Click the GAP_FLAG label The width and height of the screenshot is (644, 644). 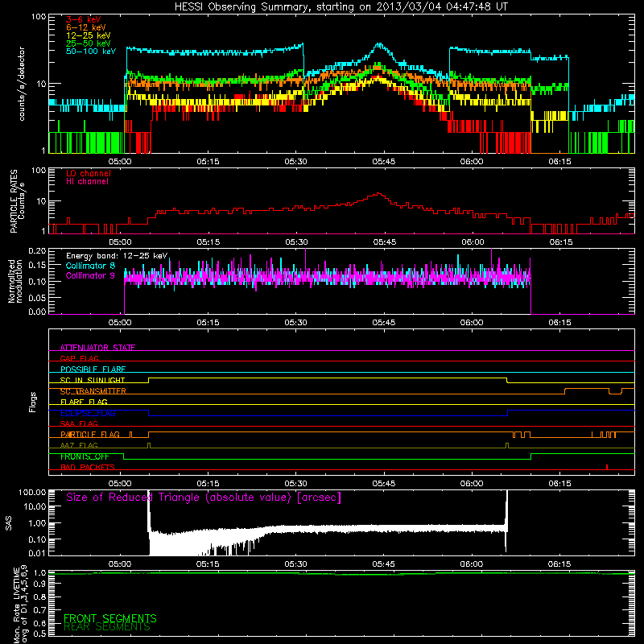click(x=79, y=358)
